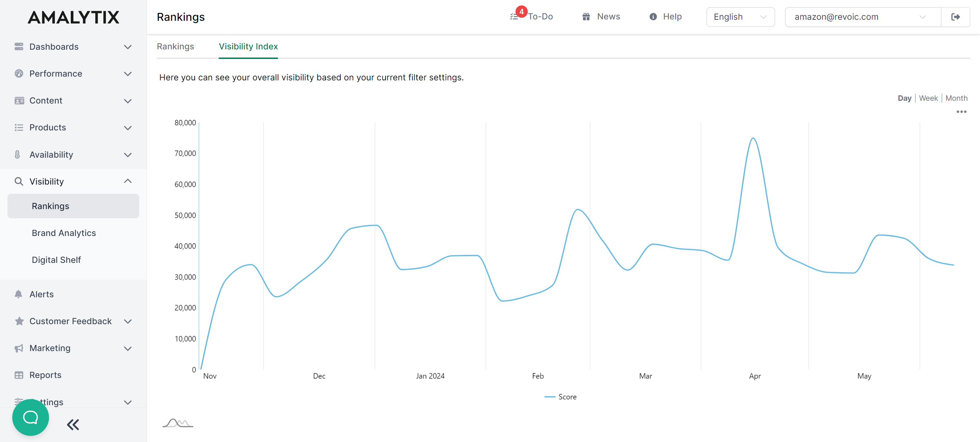The width and height of the screenshot is (980, 442).
Task: Click the logout icon in the top right
Action: click(x=955, y=17)
